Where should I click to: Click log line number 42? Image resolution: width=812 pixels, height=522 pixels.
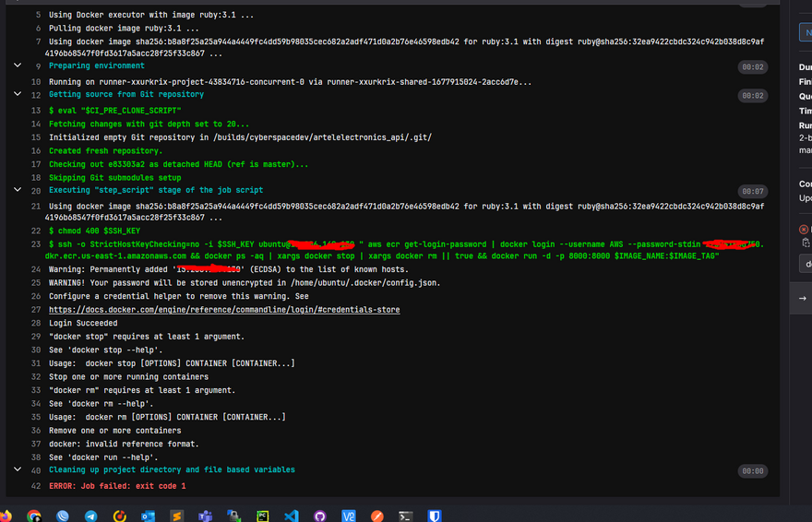(x=35, y=486)
